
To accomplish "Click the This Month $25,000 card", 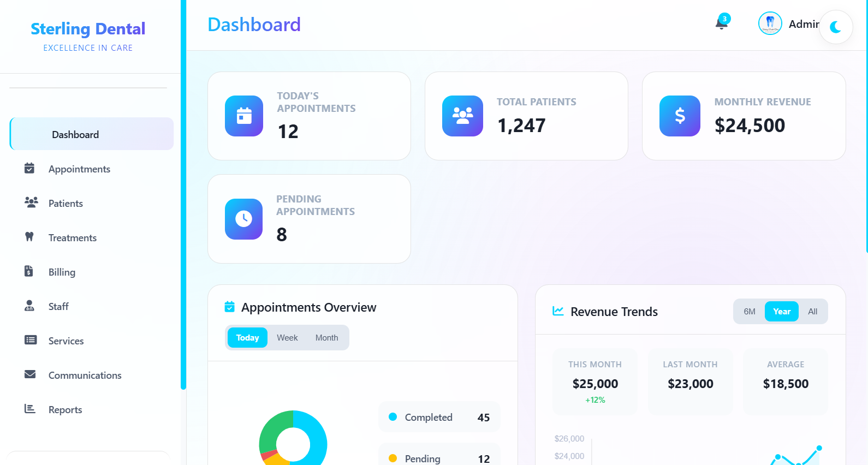I will pyautogui.click(x=595, y=381).
